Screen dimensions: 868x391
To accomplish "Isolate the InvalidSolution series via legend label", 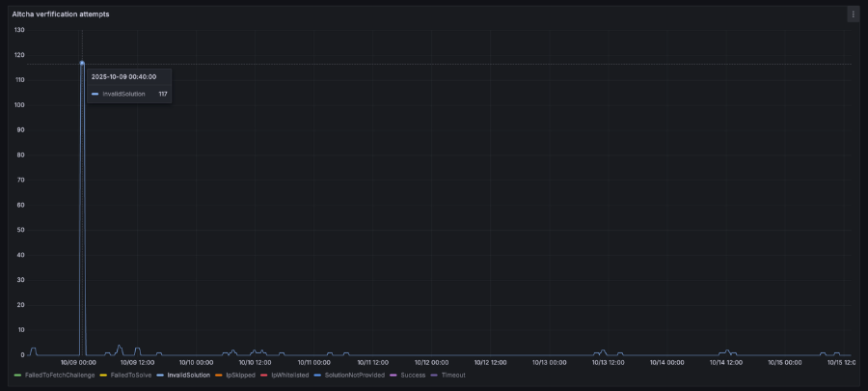I will [188, 375].
